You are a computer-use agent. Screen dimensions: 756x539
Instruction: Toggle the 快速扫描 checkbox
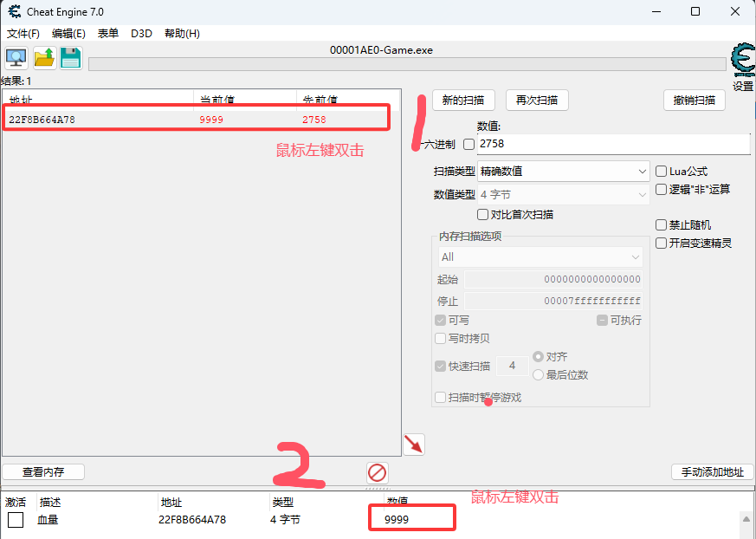coord(440,367)
